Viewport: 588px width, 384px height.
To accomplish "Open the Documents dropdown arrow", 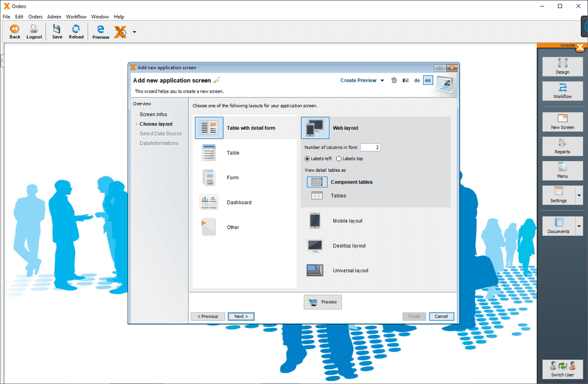I will click(x=578, y=225).
